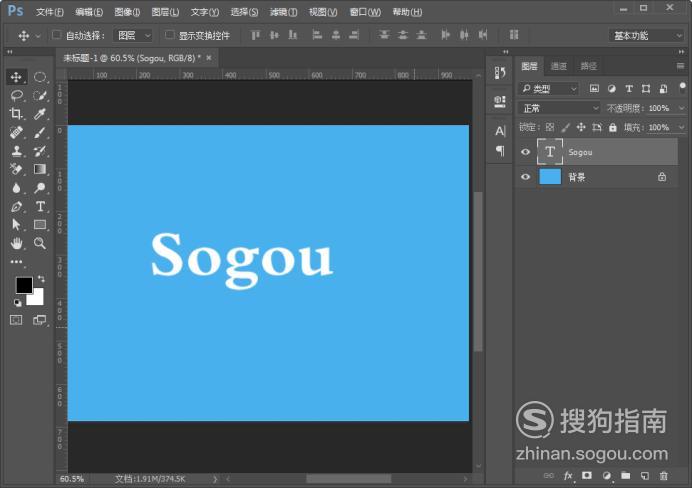Select the Elliptical Marquee tool
The width and height of the screenshot is (692, 488).
click(x=40, y=77)
